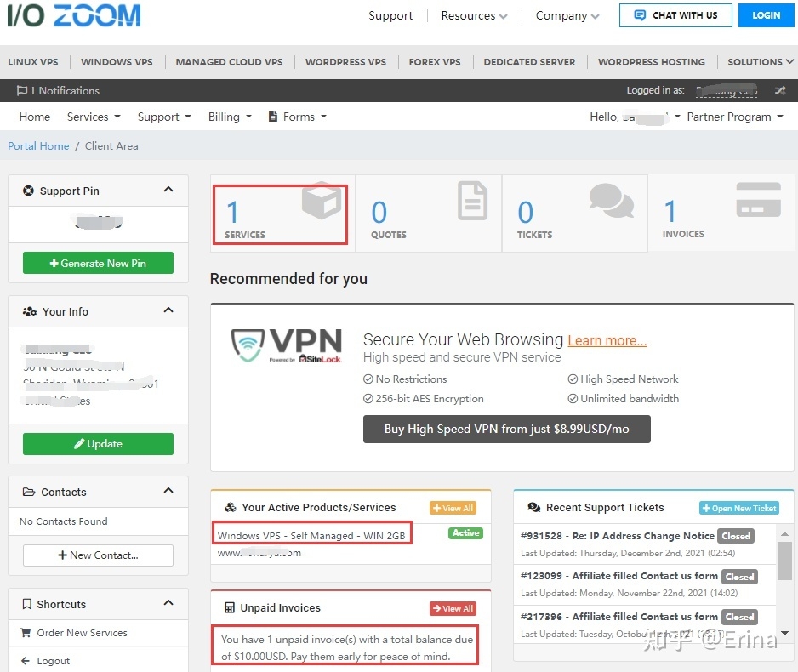Open the WordPress VPS page
This screenshot has width=798, height=672.
(345, 61)
